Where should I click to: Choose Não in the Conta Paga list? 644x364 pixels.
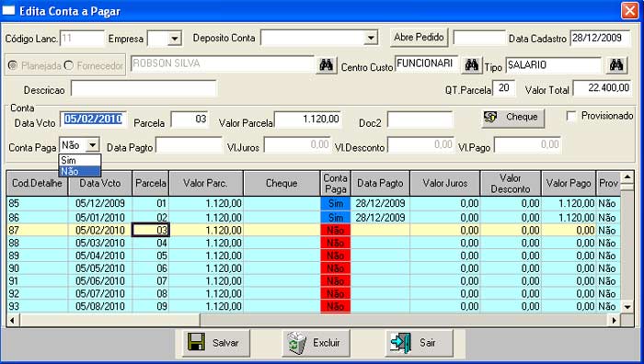pos(80,171)
